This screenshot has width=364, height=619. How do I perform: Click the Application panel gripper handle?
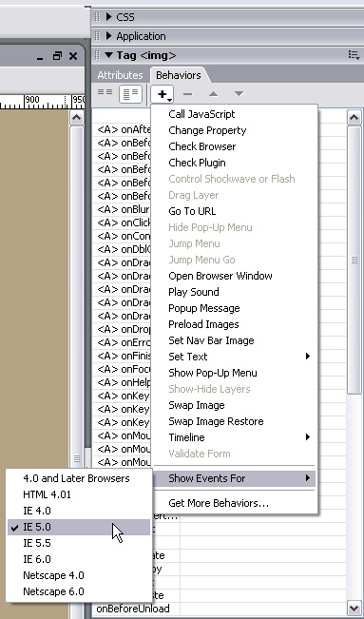(98, 36)
